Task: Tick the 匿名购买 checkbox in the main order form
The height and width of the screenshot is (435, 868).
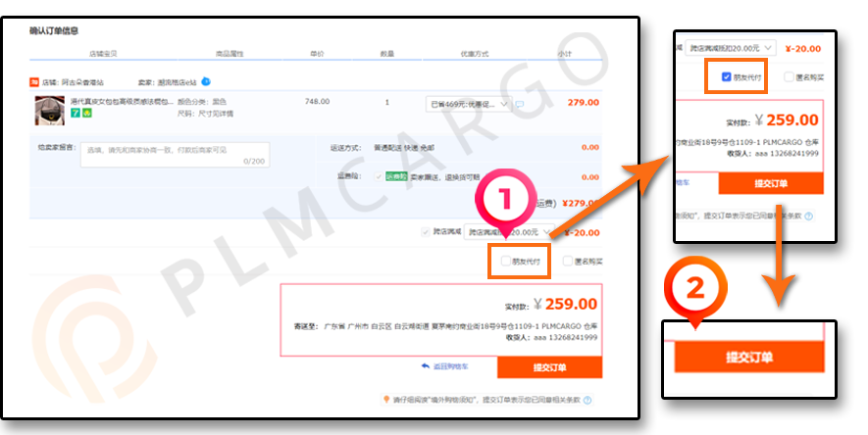Action: coord(568,261)
